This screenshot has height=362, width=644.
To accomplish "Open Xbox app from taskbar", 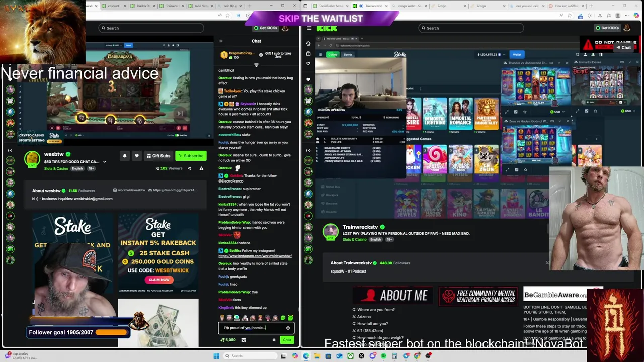I will click(350, 356).
